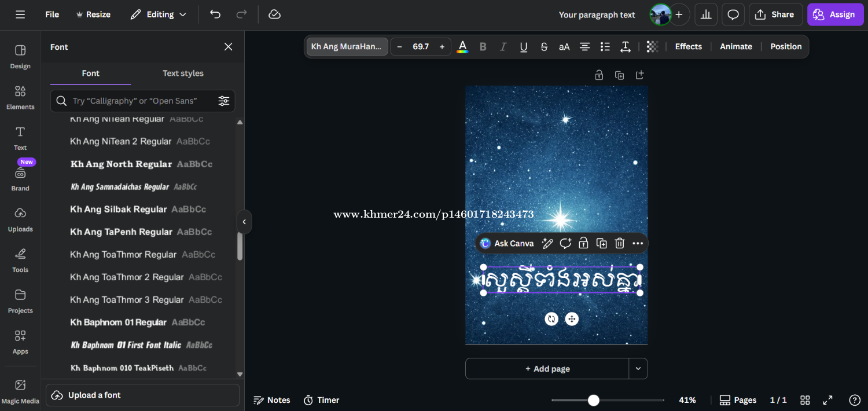
Task: Switch to the Text styles tab
Action: click(x=183, y=74)
